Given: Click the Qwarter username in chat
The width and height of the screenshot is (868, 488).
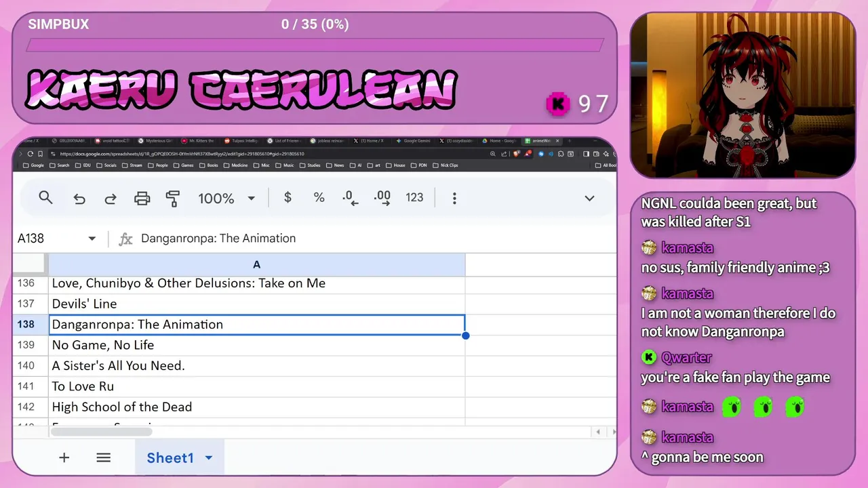Looking at the screenshot, I should 686,357.
